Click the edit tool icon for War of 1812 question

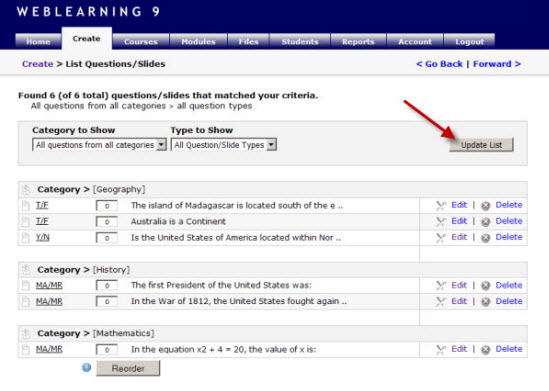441,301
